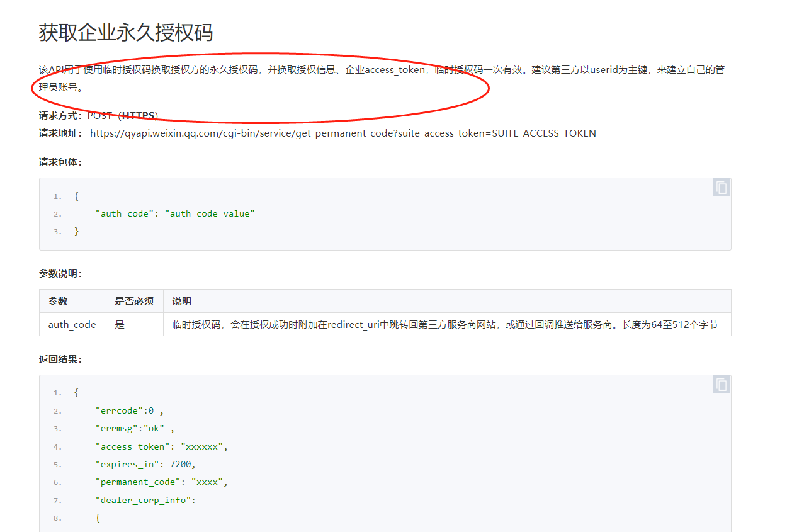The width and height of the screenshot is (787, 532).
Task: Click the "errcode":0 code line
Action: [129, 410]
